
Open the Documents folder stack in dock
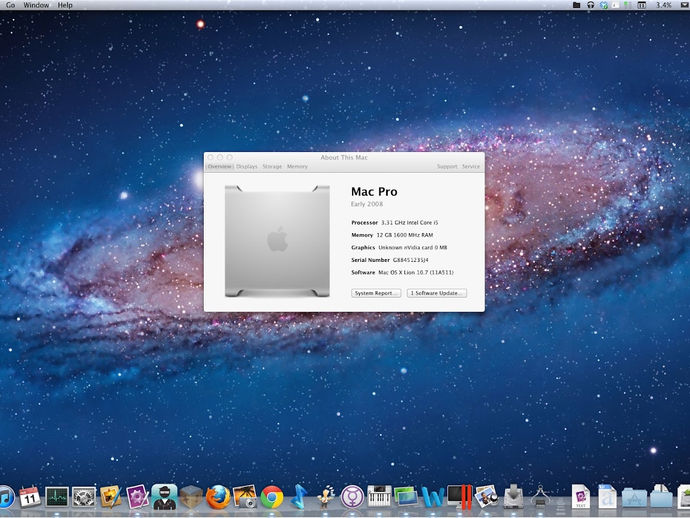[661, 497]
